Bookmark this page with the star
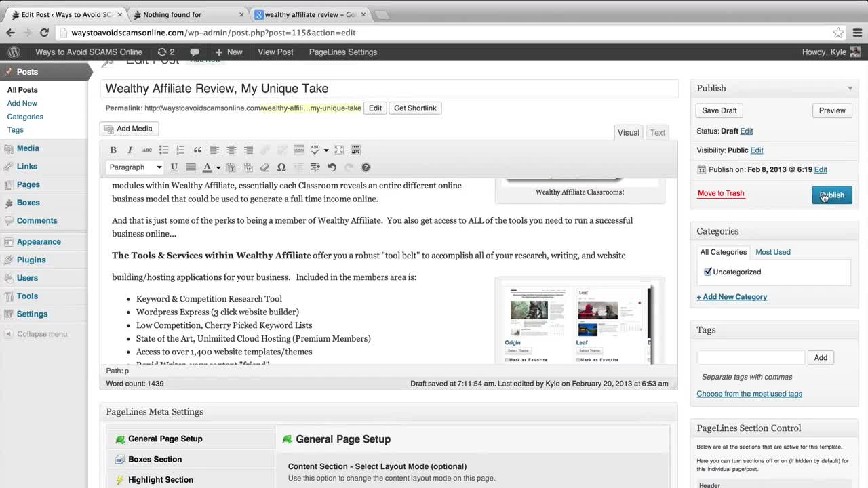868x488 pixels. [x=839, y=33]
